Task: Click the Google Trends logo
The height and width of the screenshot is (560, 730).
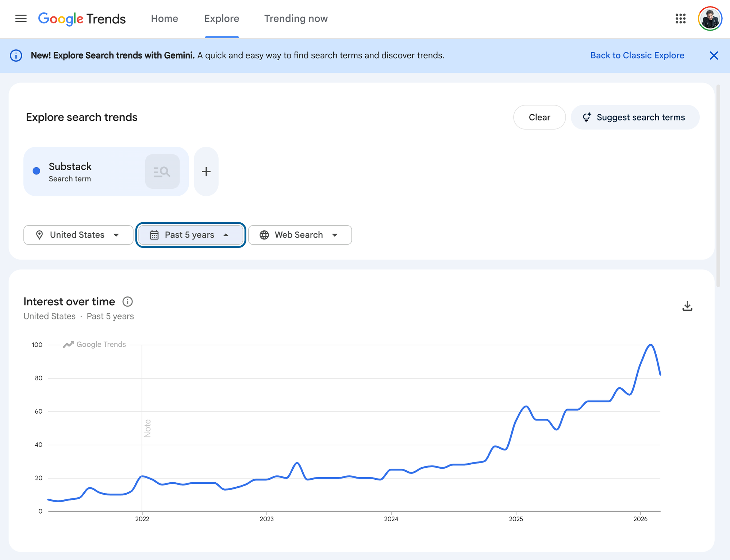Action: pos(82,19)
